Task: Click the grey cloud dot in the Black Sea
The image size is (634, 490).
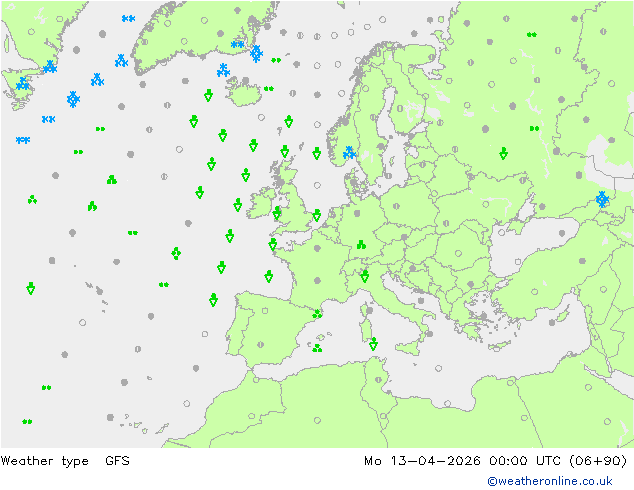Action: coord(562,233)
